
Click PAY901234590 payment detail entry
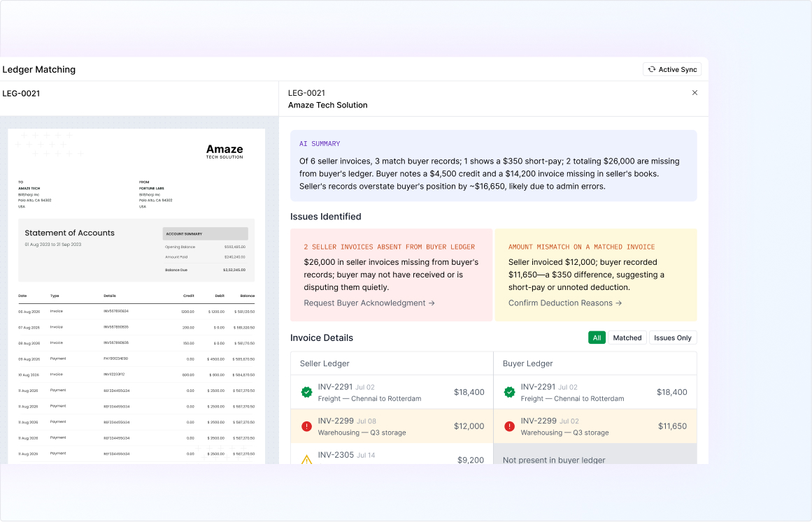tap(115, 358)
